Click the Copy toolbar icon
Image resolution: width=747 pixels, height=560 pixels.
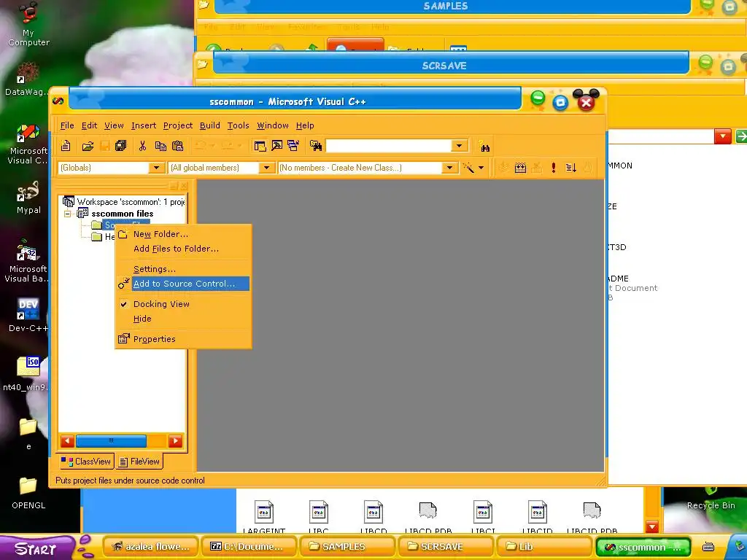(x=160, y=146)
